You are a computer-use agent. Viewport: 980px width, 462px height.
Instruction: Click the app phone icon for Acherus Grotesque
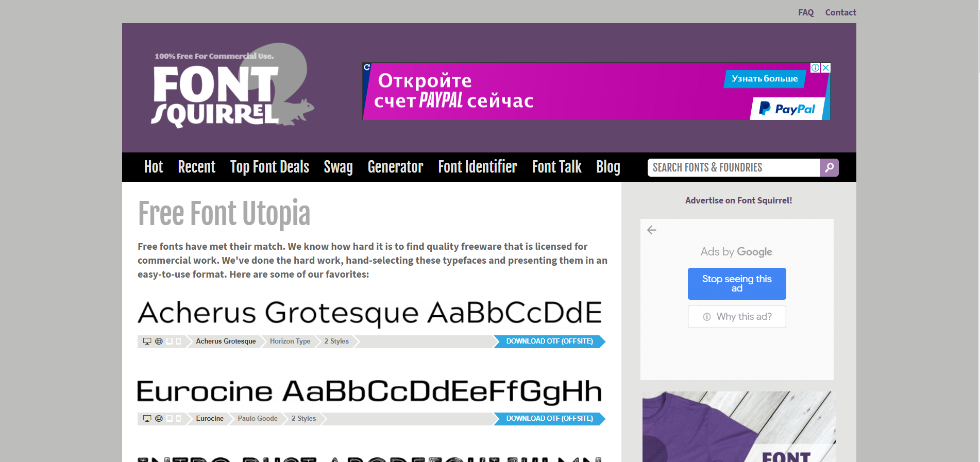coord(178,341)
